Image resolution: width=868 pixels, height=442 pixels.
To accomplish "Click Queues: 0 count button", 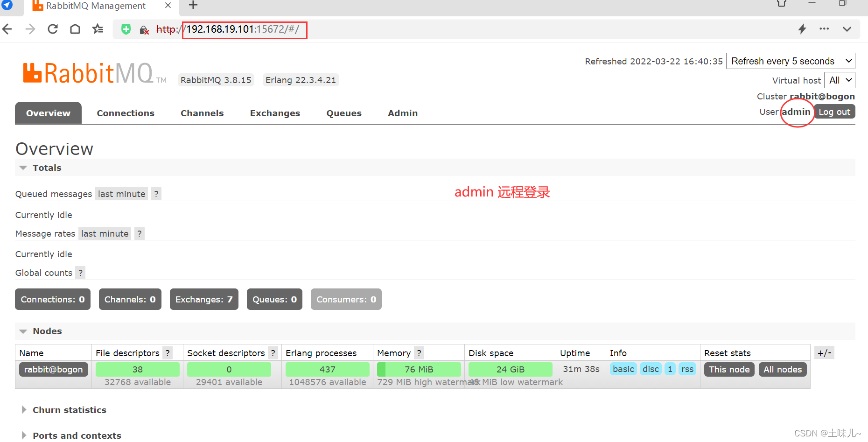I will click(274, 299).
